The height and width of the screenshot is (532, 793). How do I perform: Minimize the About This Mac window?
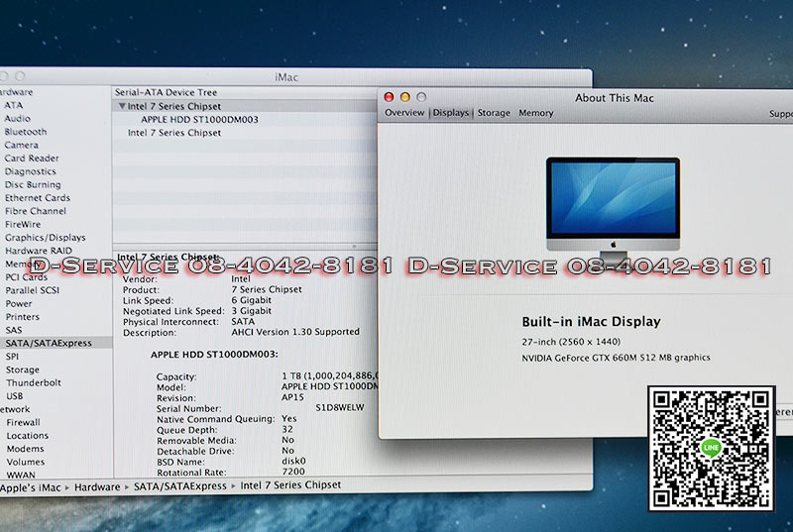click(x=405, y=97)
